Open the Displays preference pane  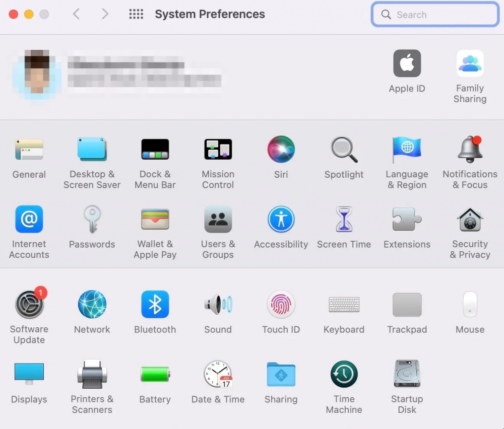click(x=29, y=374)
